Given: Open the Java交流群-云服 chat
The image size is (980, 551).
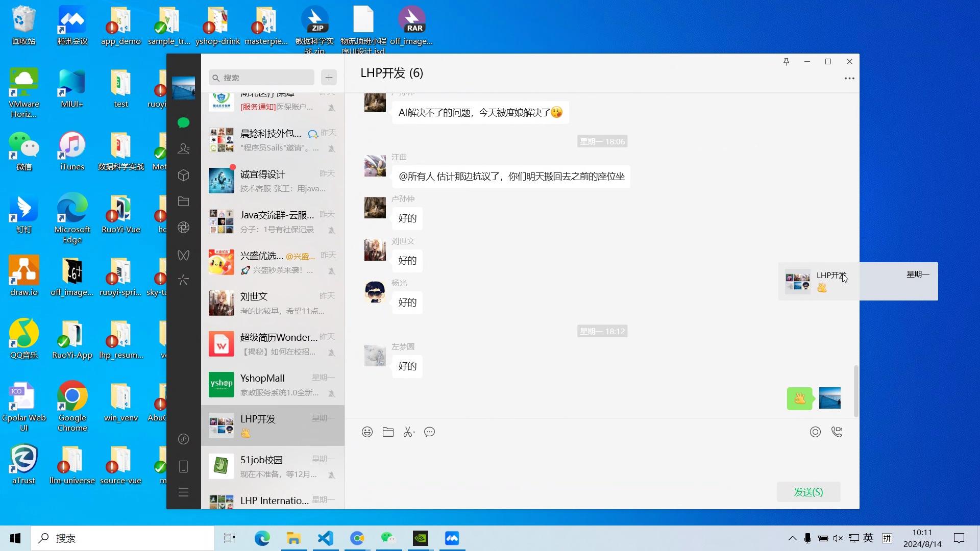Looking at the screenshot, I should (x=273, y=221).
